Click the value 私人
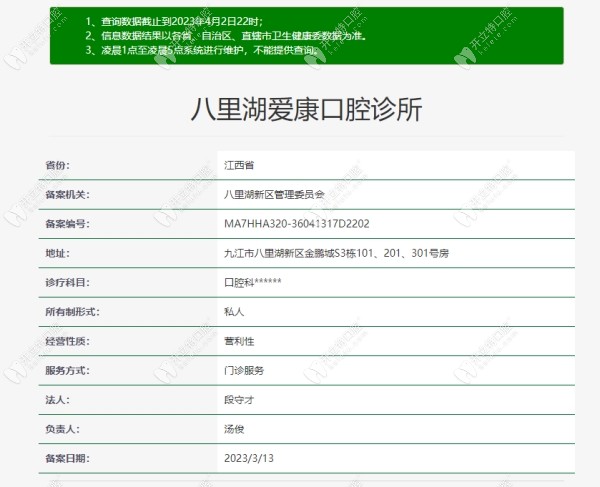 click(x=234, y=312)
